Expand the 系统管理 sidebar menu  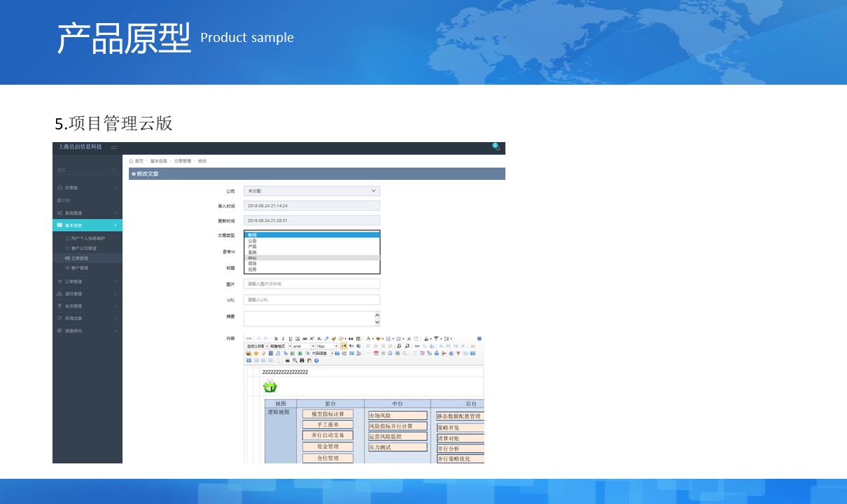87,213
